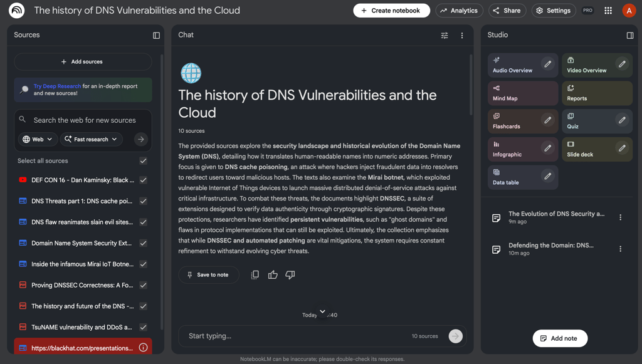Uncheck DEF CON 16 Dan Kaminsky source

point(144,180)
